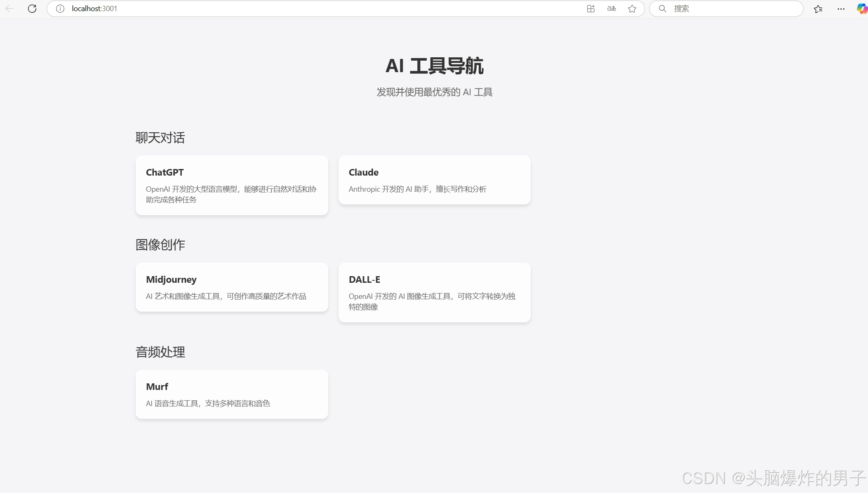This screenshot has height=493, width=868.
Task: Launch Copilot from toolbar icon
Action: [862, 9]
